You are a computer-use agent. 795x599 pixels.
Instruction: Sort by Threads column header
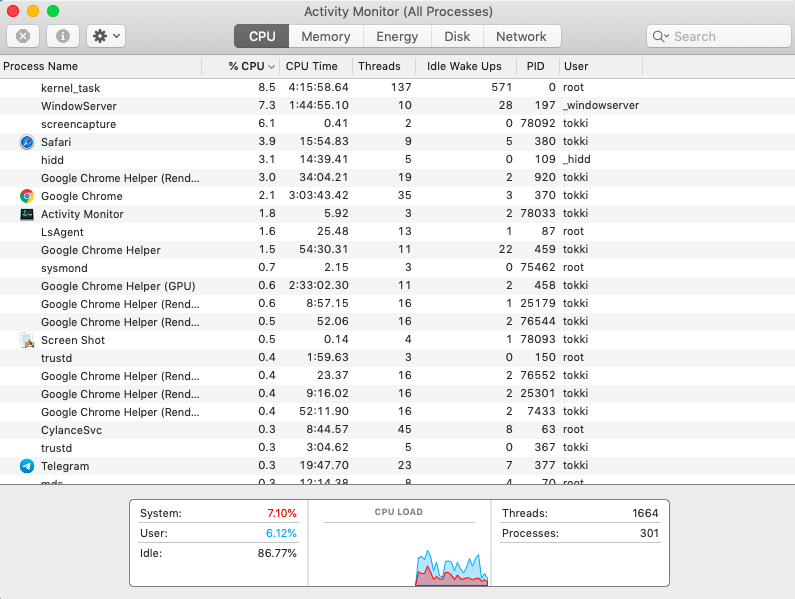(384, 66)
